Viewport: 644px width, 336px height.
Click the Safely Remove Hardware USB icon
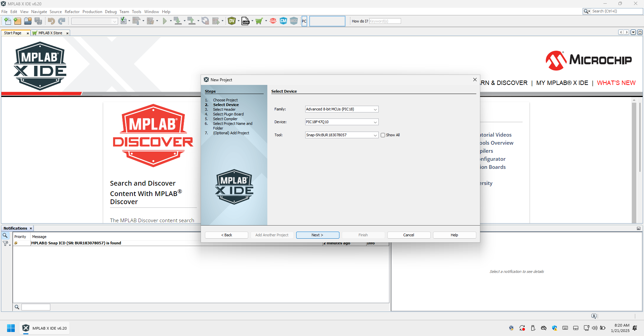tap(533, 328)
